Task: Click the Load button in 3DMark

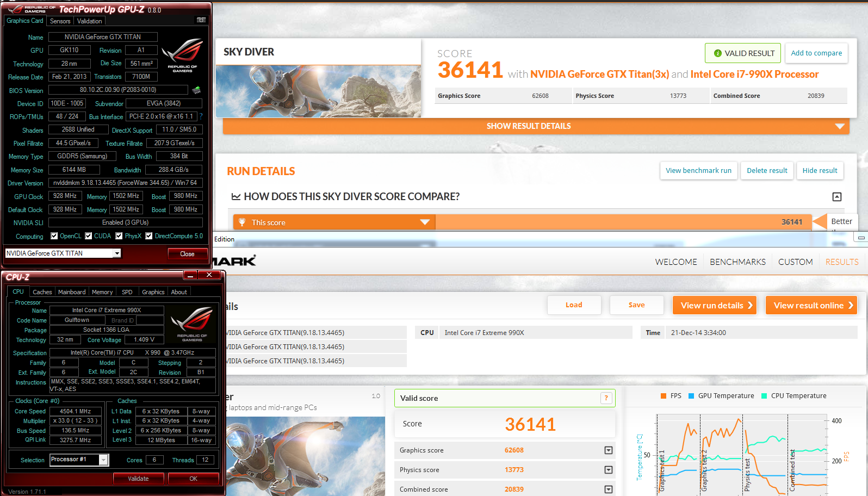Action: [574, 305]
